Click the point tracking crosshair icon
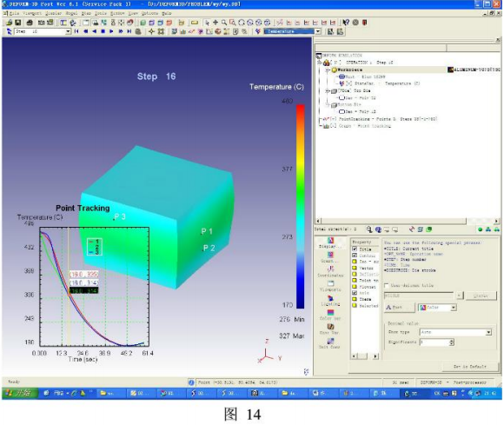The image size is (504, 425). pyautogui.click(x=151, y=31)
